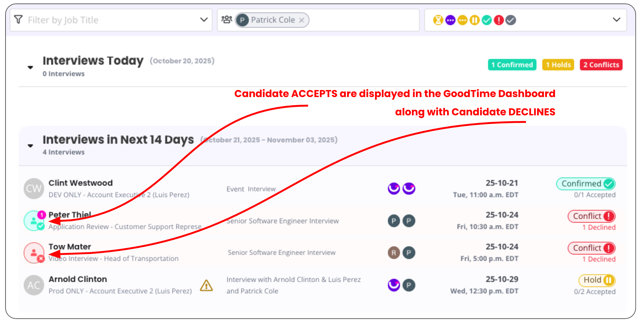
Task: Click the 2 Conflicts summary badge
Action: pyautogui.click(x=601, y=65)
